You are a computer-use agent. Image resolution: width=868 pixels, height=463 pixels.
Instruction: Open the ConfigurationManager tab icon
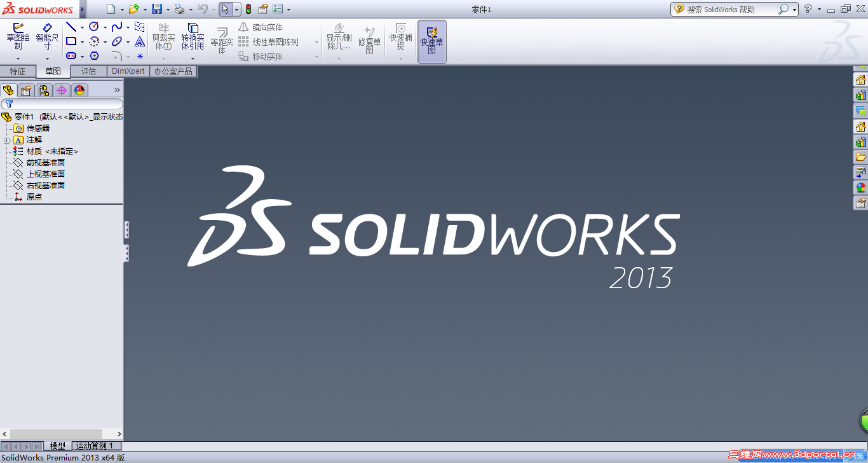coord(44,90)
